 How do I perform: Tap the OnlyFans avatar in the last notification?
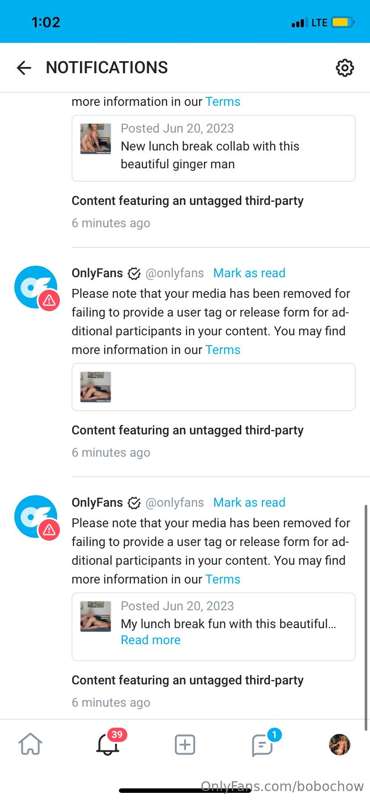[36, 517]
